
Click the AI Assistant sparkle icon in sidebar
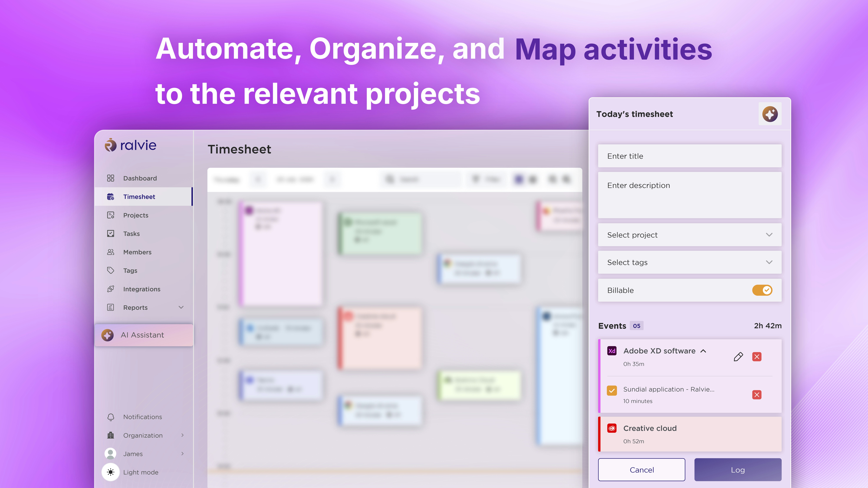coord(108,335)
